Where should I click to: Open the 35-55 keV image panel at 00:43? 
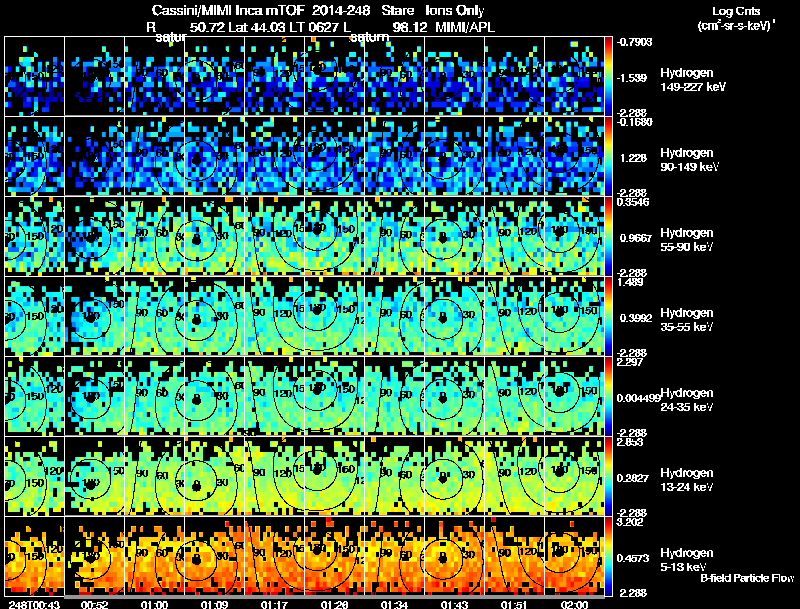coord(34,316)
